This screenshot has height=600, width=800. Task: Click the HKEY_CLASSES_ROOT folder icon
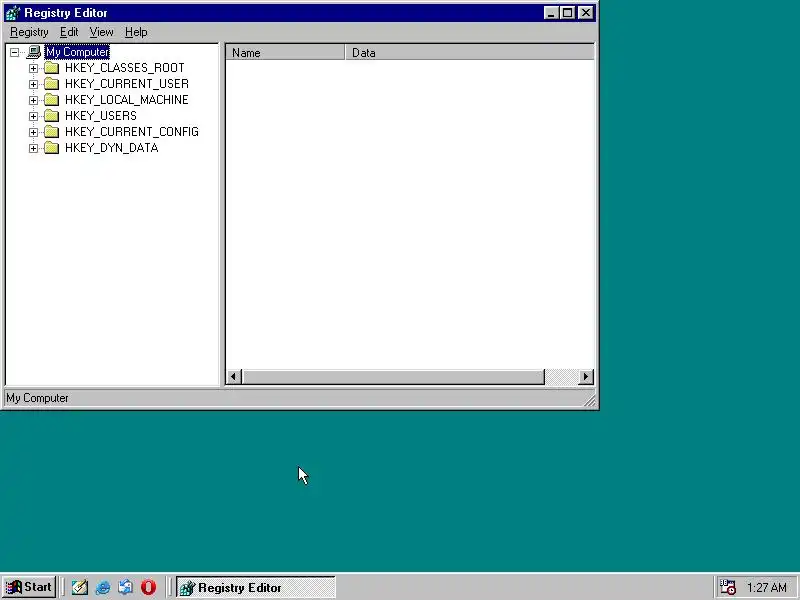pos(52,68)
